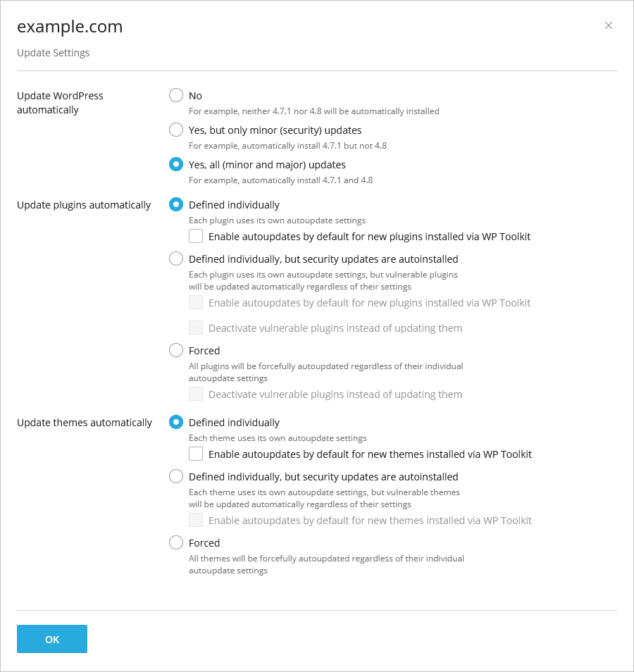
Task: Enable autoupdates for new plugins checkbox
Action: tap(196, 237)
